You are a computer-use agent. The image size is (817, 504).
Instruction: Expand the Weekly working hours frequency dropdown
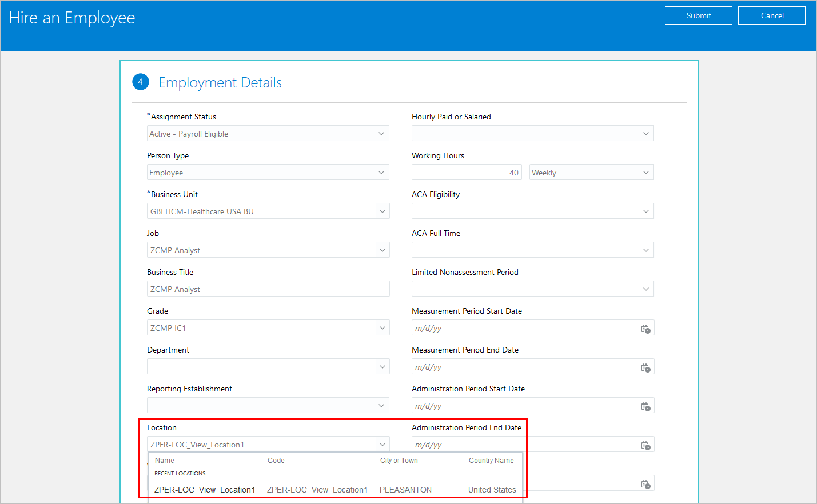(x=645, y=173)
